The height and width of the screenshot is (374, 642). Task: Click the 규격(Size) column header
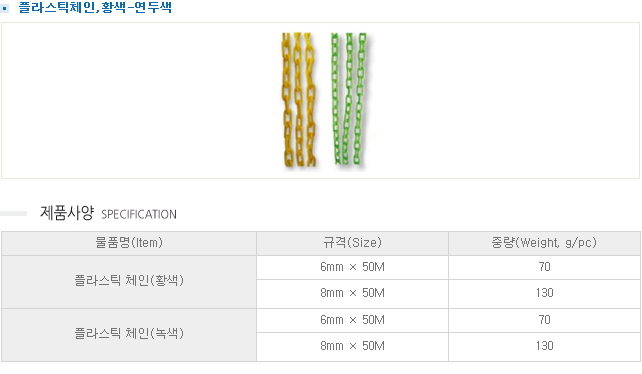pos(352,243)
